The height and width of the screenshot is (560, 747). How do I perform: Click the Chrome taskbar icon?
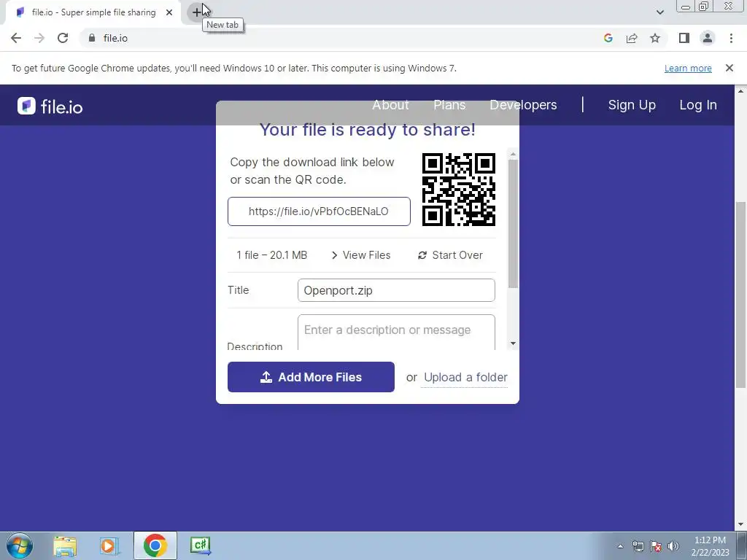[x=155, y=545]
